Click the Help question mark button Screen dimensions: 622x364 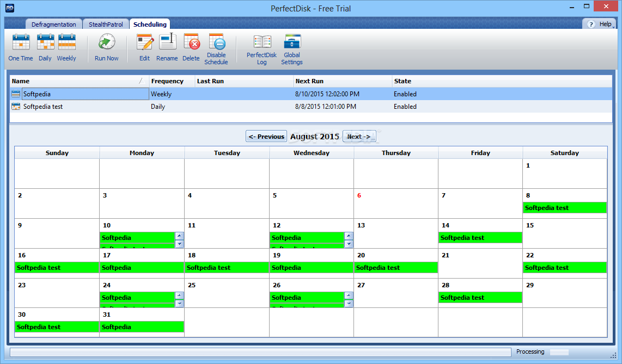click(x=590, y=24)
